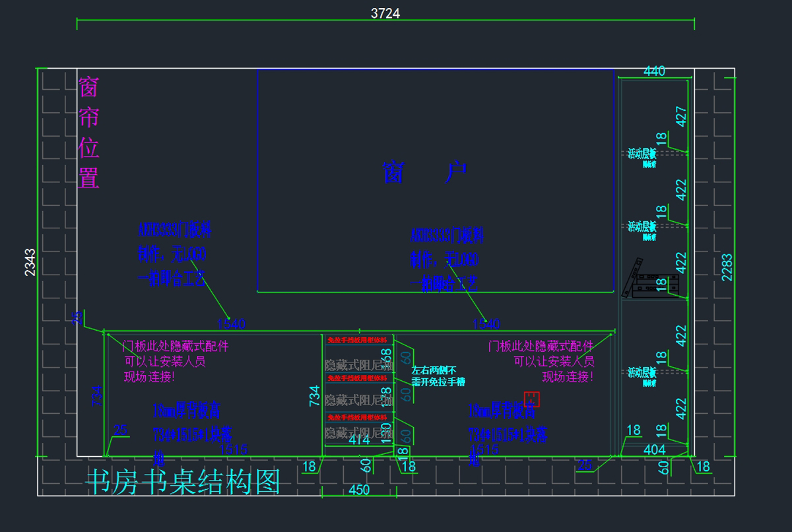Image resolution: width=792 pixels, height=532 pixels.
Task: Select the cyan 左右两侧不需开免拉手槽 note
Action: click(x=438, y=376)
